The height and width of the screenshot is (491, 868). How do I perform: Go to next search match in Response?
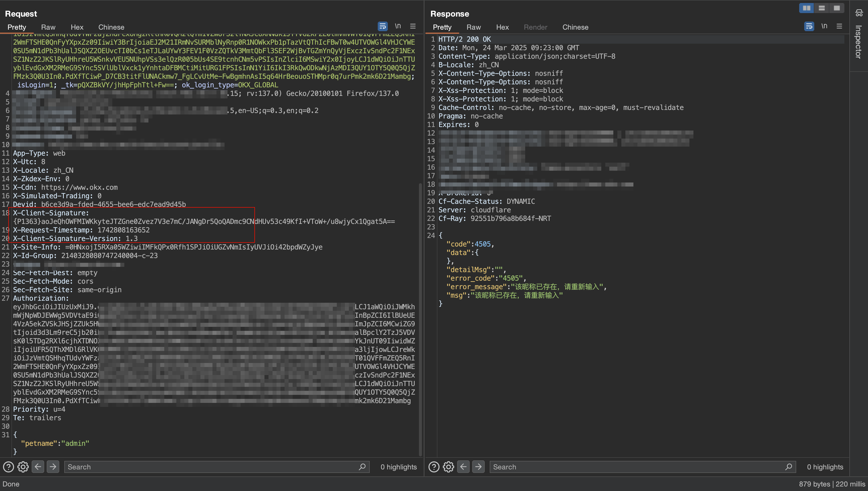click(478, 467)
